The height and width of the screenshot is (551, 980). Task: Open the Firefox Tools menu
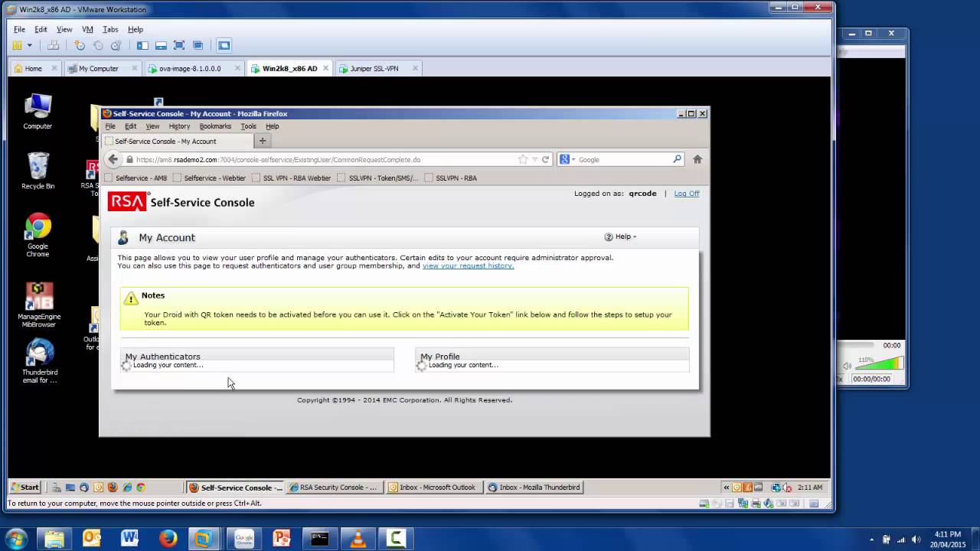tap(248, 126)
